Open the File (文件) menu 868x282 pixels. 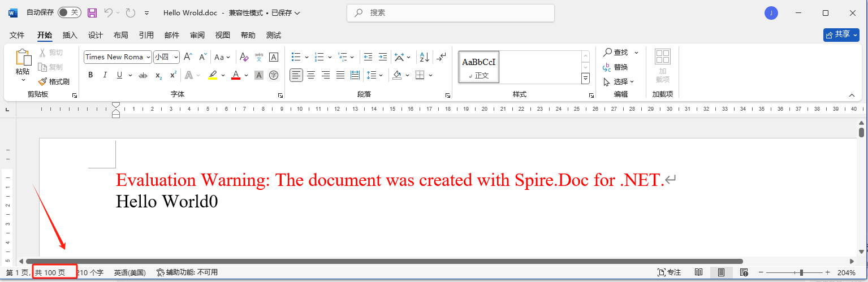coord(18,35)
